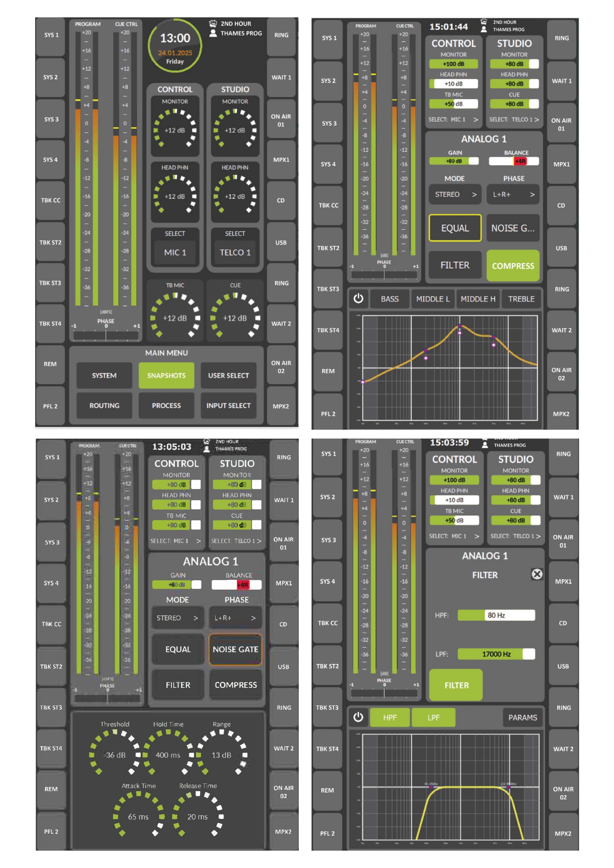The width and height of the screenshot is (614, 868).
Task: Toggle the green LPF button under the filter panel
Action: coord(433,717)
